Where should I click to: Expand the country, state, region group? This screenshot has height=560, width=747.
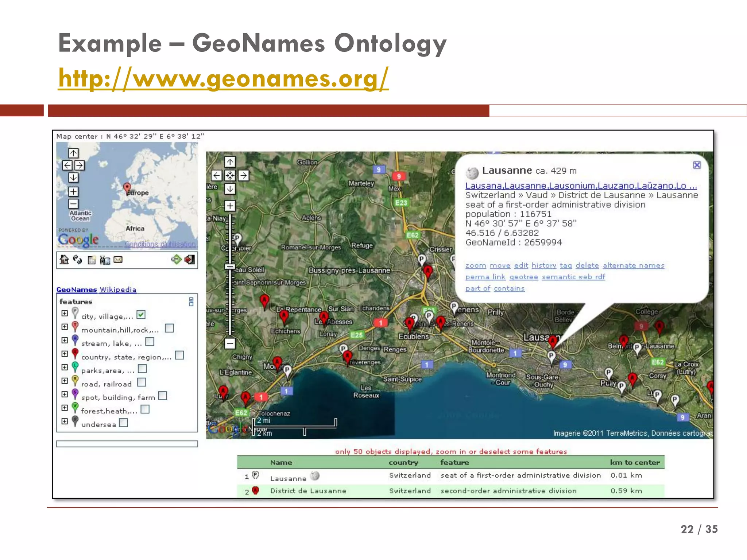pyautogui.click(x=65, y=354)
